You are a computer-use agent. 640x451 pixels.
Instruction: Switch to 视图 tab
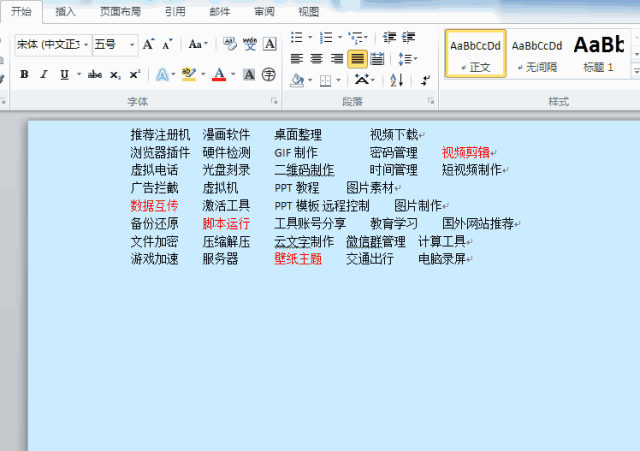click(x=308, y=12)
